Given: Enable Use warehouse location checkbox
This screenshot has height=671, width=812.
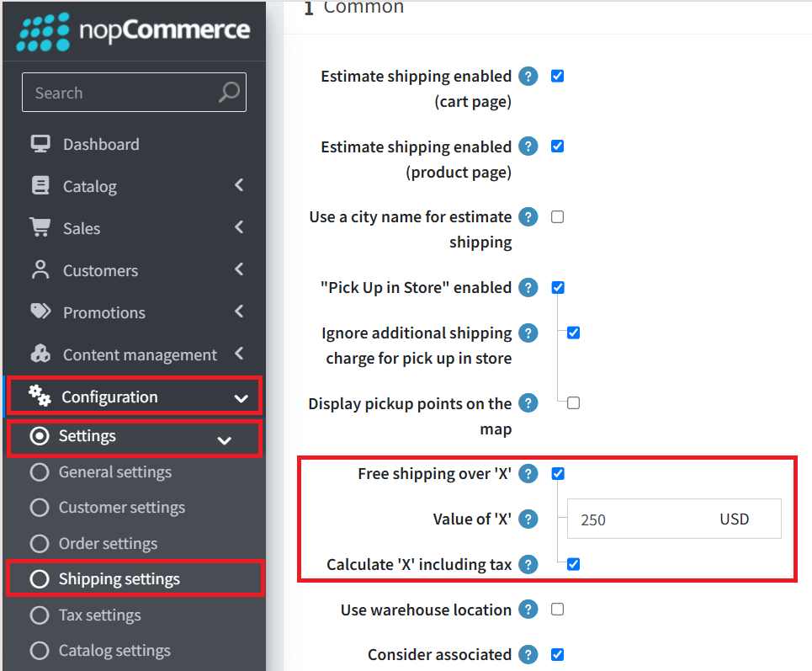Looking at the screenshot, I should click(x=557, y=609).
